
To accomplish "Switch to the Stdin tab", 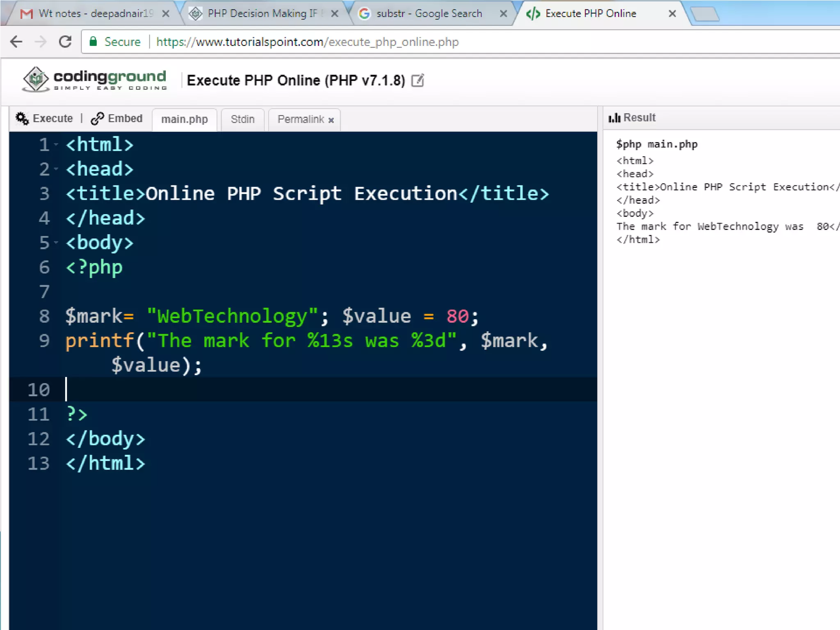I will [x=242, y=119].
